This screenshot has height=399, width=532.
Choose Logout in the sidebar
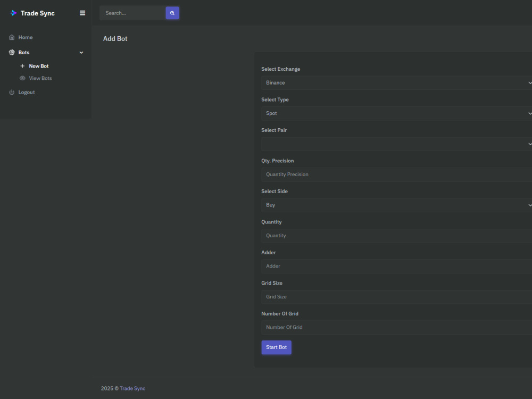pyautogui.click(x=27, y=92)
